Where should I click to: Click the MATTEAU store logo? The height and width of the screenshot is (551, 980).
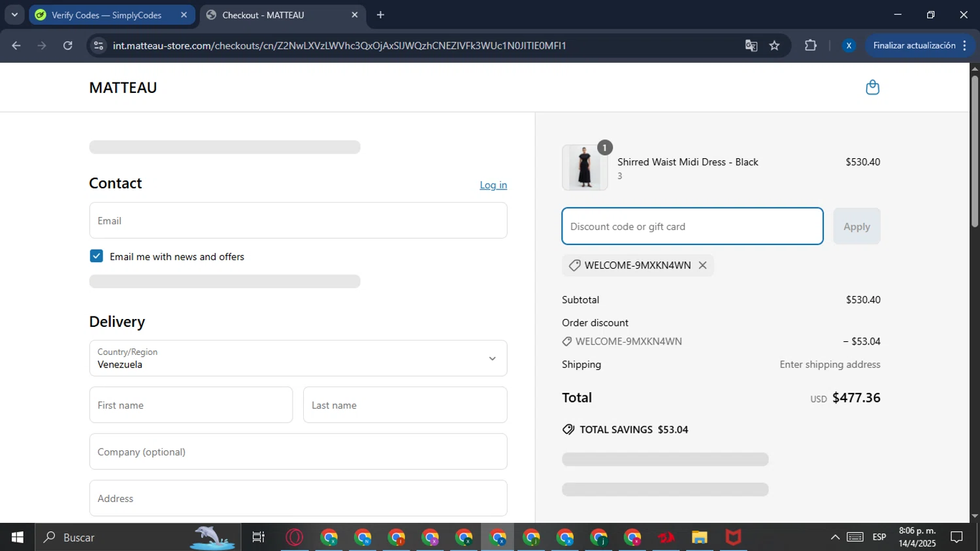[123, 88]
